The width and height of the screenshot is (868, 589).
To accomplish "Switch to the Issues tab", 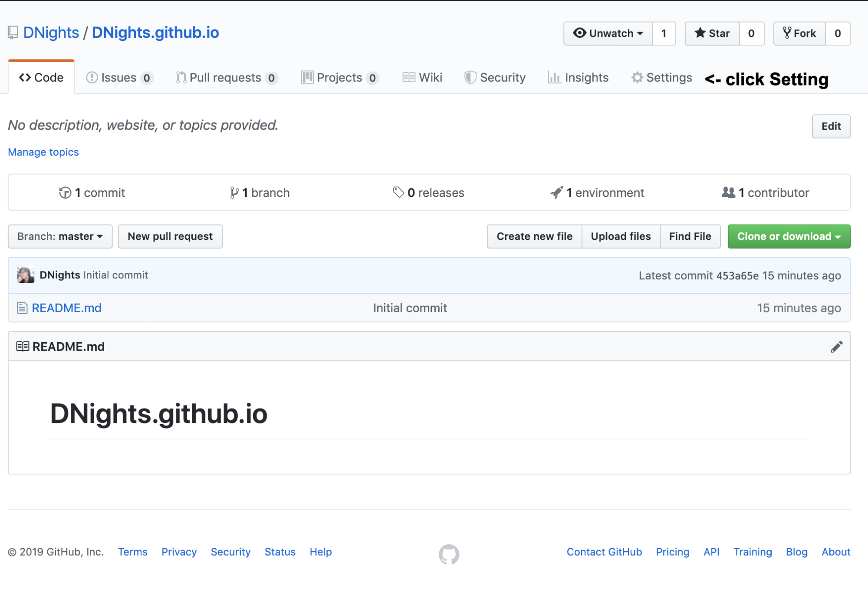I will 118,77.
